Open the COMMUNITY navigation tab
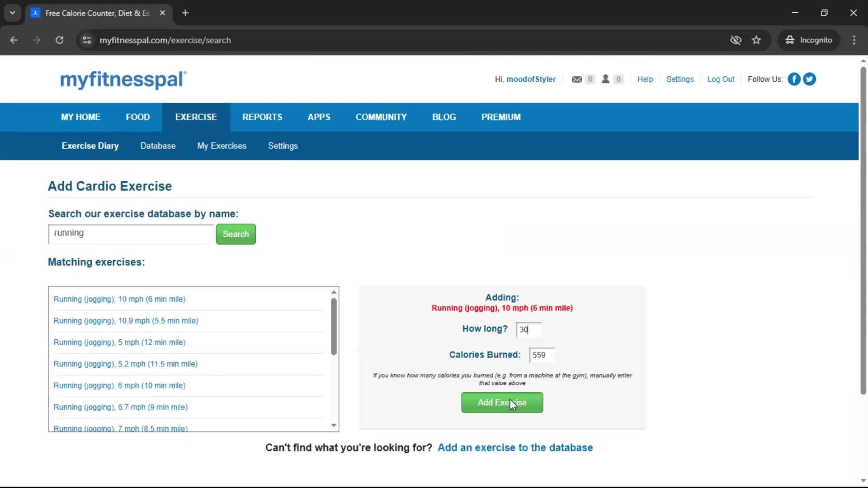The width and height of the screenshot is (868, 488). click(x=381, y=117)
